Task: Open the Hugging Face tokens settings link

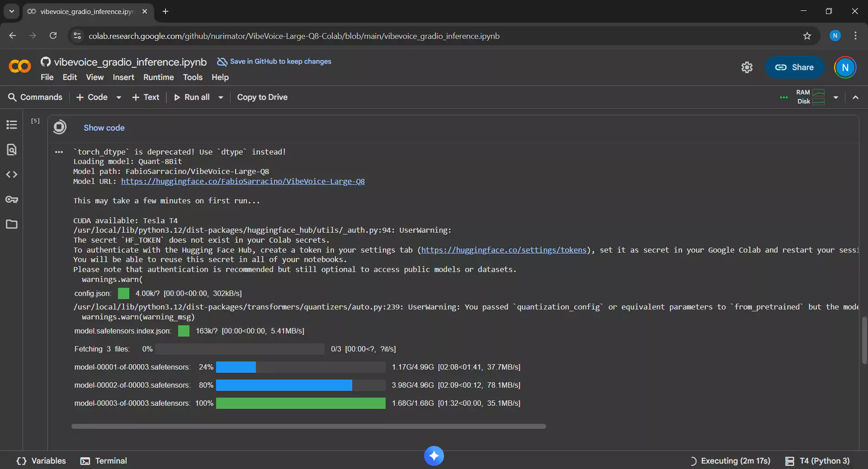Action: tap(504, 250)
